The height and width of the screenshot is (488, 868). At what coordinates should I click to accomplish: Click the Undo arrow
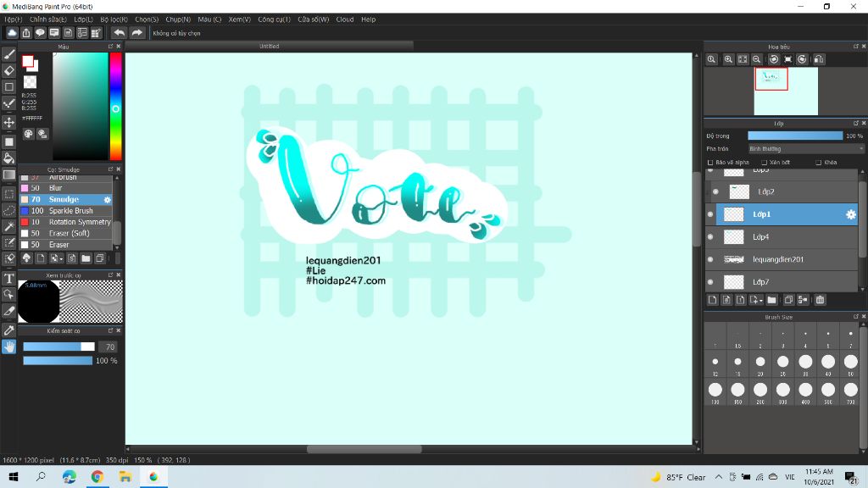[119, 33]
